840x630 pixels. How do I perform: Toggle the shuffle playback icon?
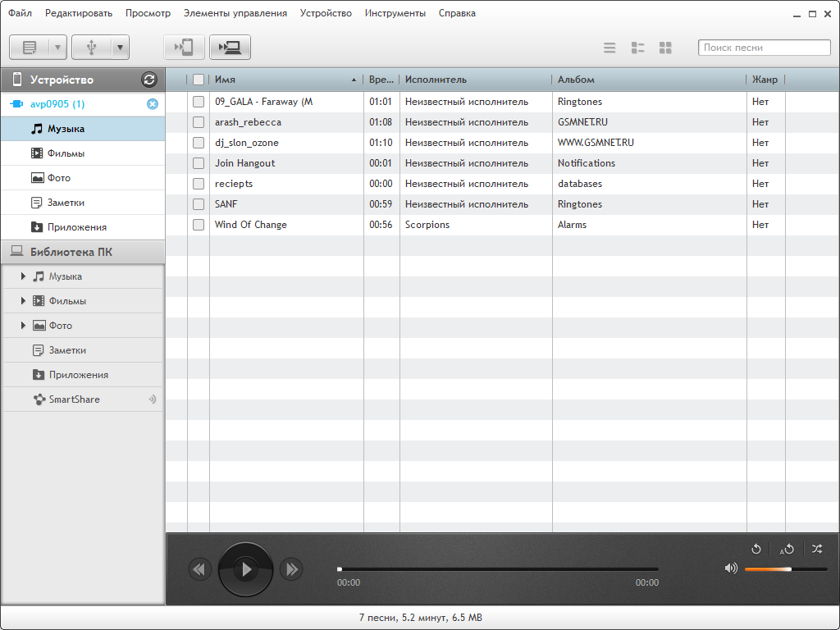pyautogui.click(x=816, y=549)
